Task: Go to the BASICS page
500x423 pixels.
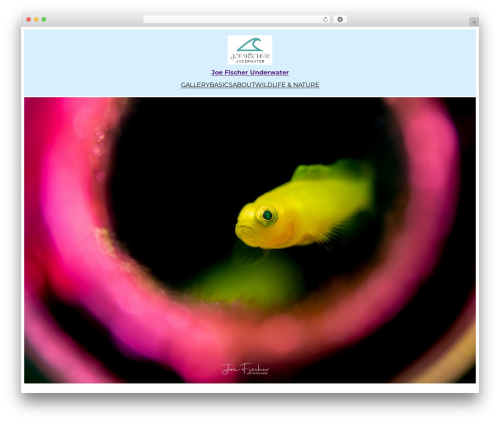Action: (x=221, y=85)
